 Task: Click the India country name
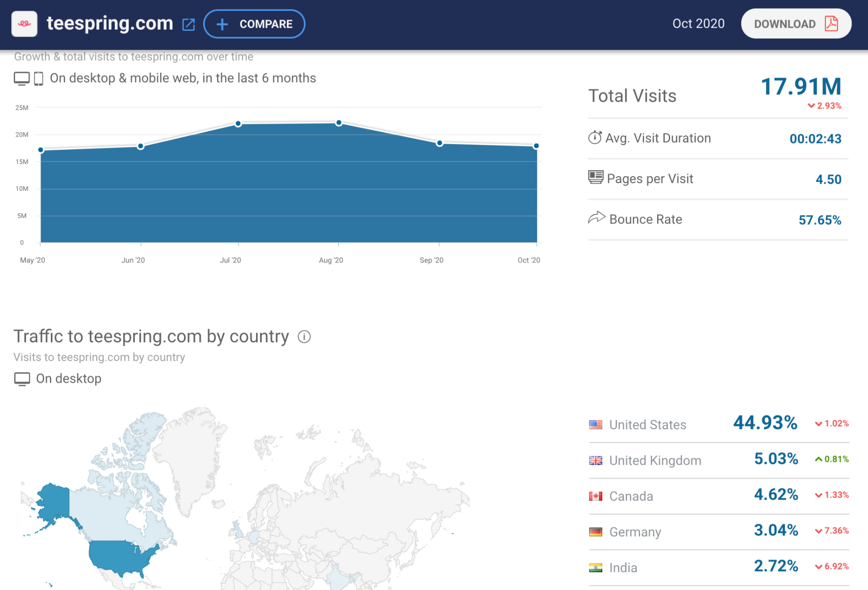coord(623,567)
